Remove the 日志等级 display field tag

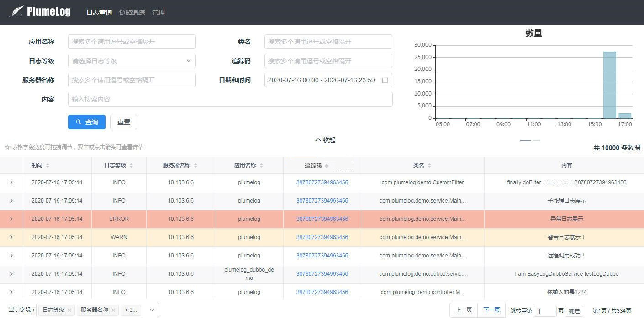click(69, 310)
